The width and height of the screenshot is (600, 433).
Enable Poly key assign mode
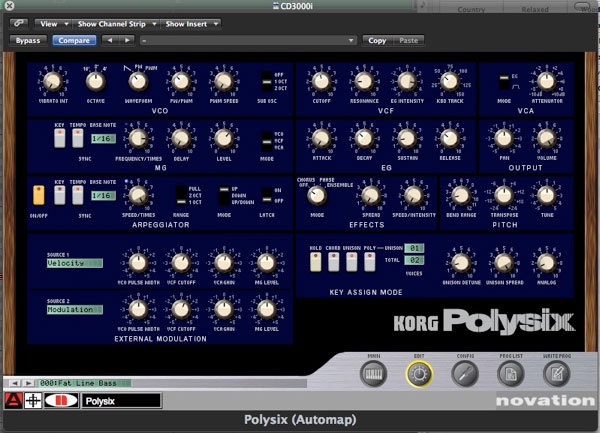(370, 262)
